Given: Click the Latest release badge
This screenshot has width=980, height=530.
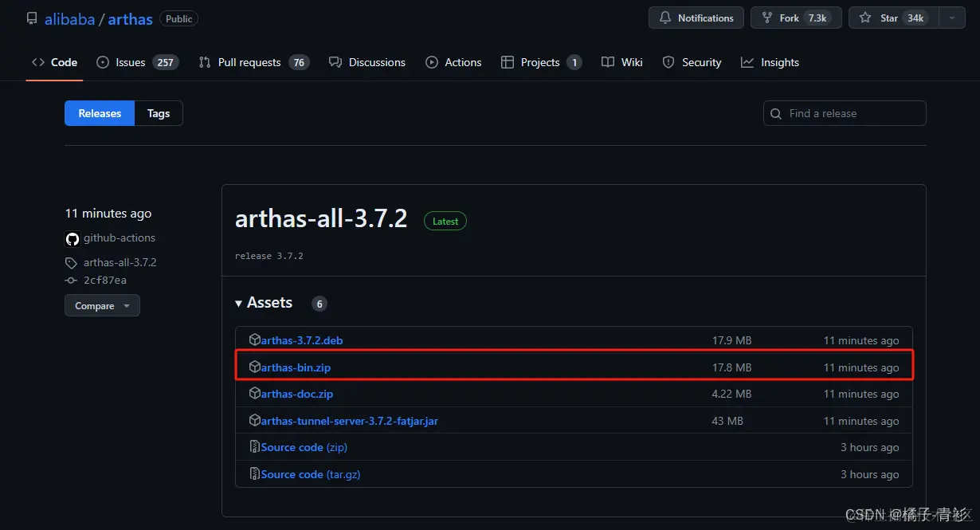Looking at the screenshot, I should [x=445, y=222].
